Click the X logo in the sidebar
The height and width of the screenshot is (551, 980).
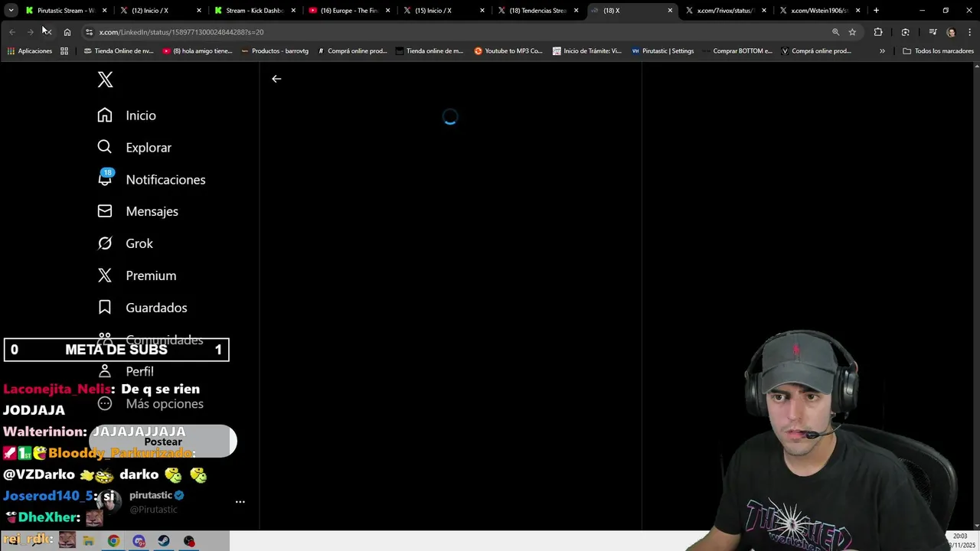tap(105, 80)
